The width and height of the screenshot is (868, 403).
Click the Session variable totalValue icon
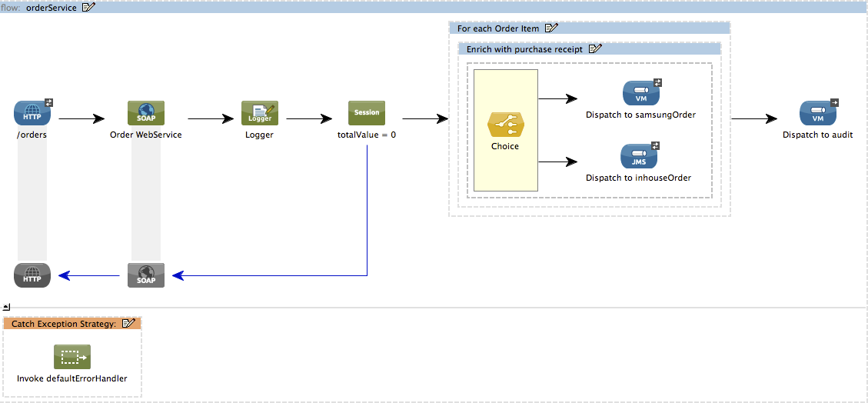click(367, 113)
